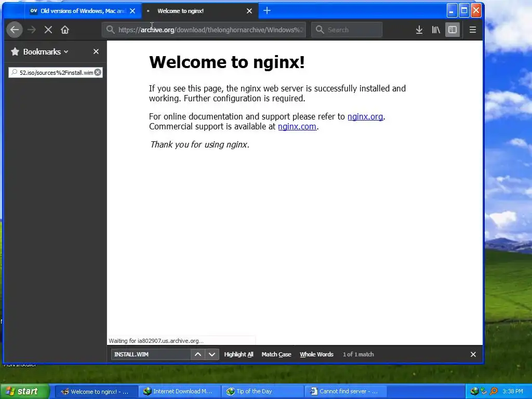Find previous match with up arrow
This screenshot has width=532, height=399.
pos(198,354)
